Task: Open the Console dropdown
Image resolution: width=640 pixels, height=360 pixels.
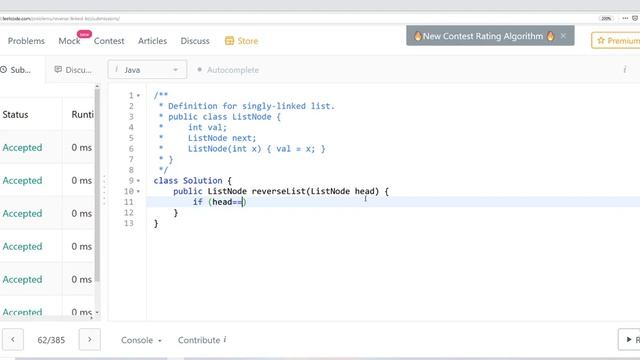Action: click(141, 340)
